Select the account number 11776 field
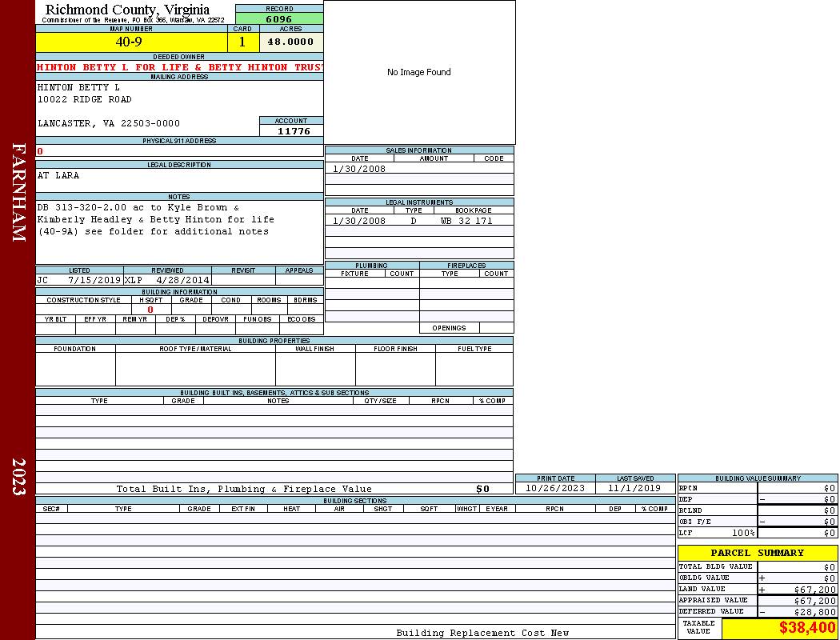840x640 pixels. (293, 130)
